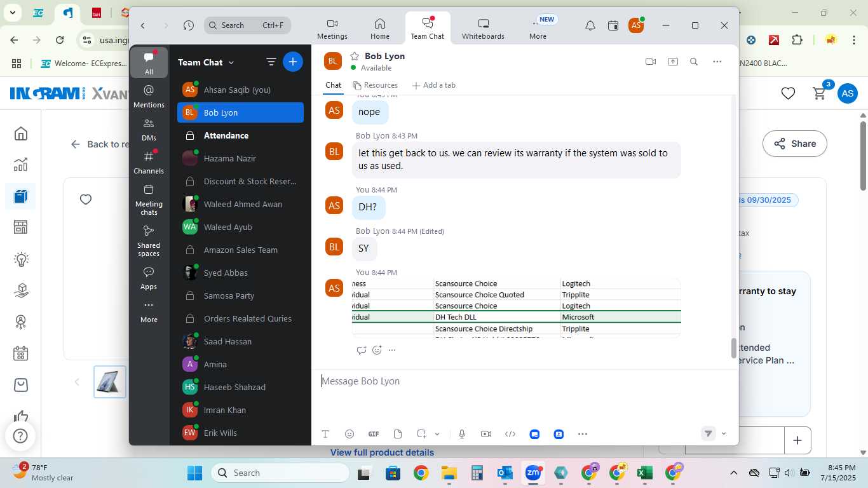The height and width of the screenshot is (488, 868).
Task: Record video message icon
Action: click(x=486, y=434)
